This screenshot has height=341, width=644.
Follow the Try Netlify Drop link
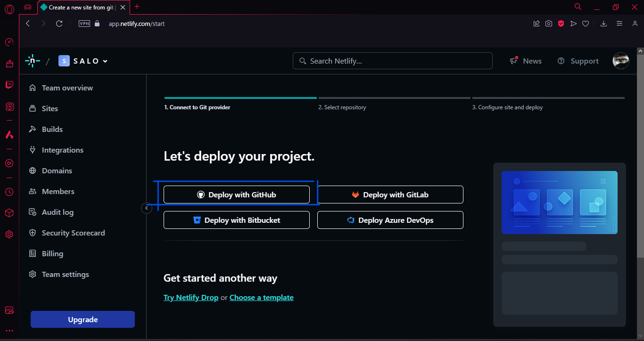pyautogui.click(x=191, y=298)
